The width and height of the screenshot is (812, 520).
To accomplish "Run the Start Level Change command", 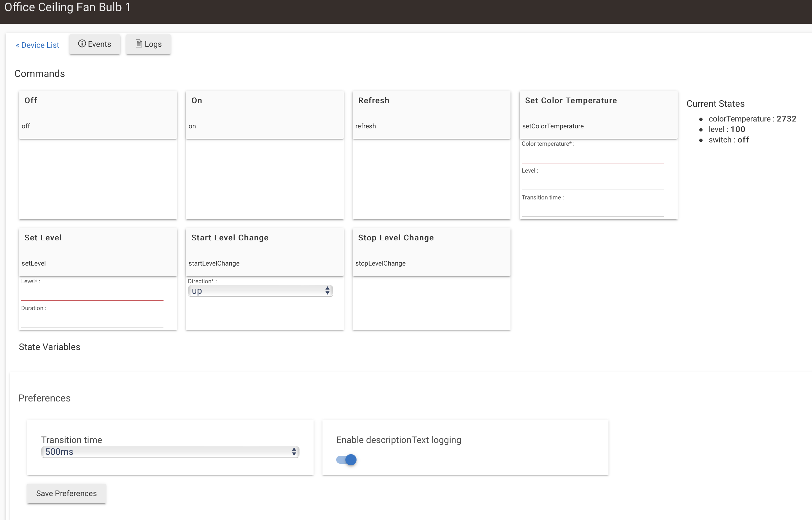I will 264,252.
